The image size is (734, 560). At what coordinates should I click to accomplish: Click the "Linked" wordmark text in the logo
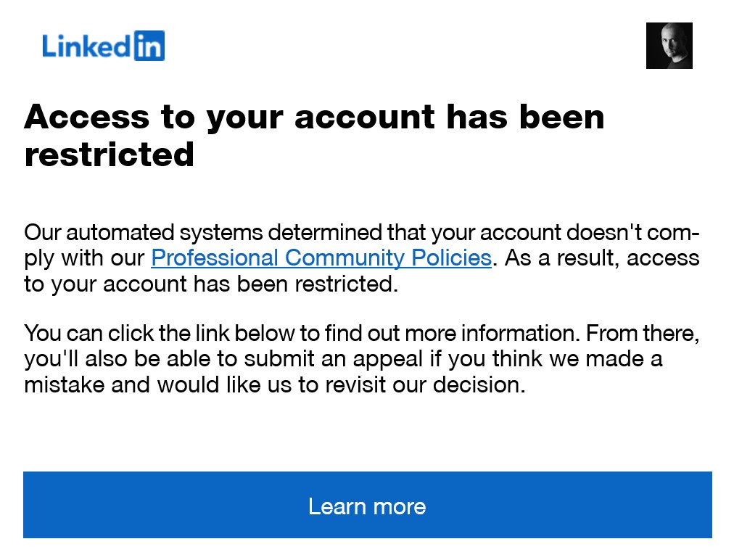click(86, 46)
